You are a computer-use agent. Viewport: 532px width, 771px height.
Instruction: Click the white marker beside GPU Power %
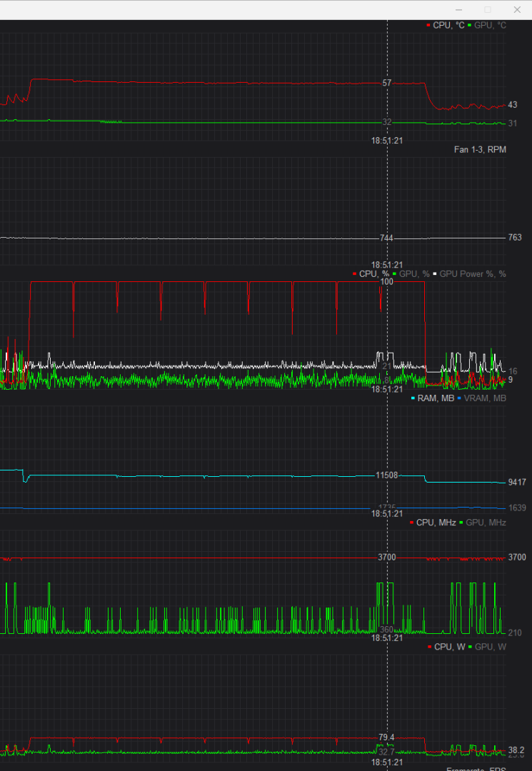[x=435, y=274]
